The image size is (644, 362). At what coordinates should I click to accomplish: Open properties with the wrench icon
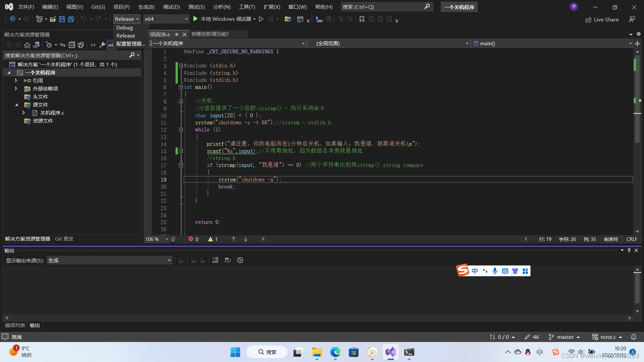[102, 45]
